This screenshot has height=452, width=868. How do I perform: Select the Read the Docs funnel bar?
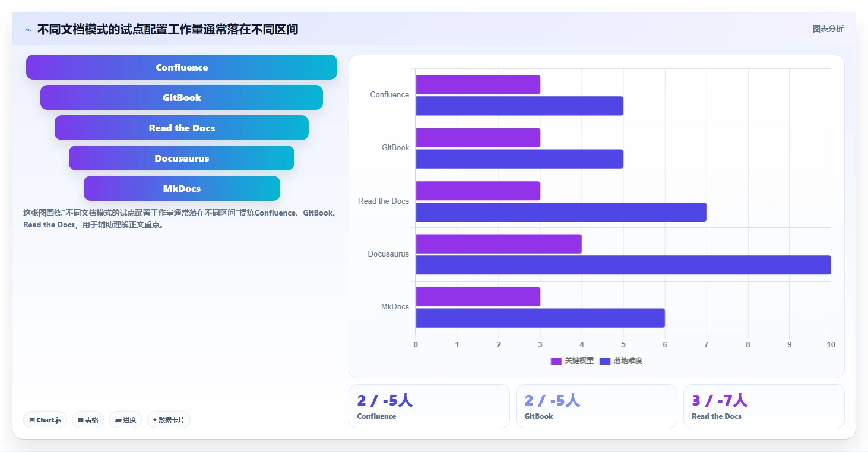click(x=182, y=128)
